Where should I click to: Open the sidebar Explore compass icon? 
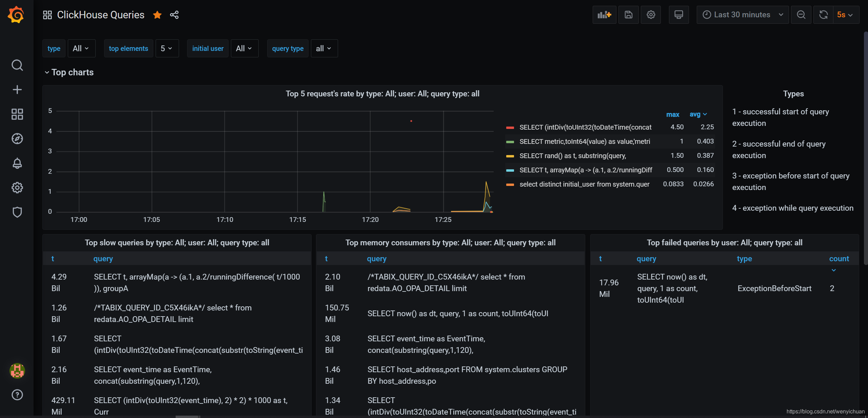click(17, 139)
